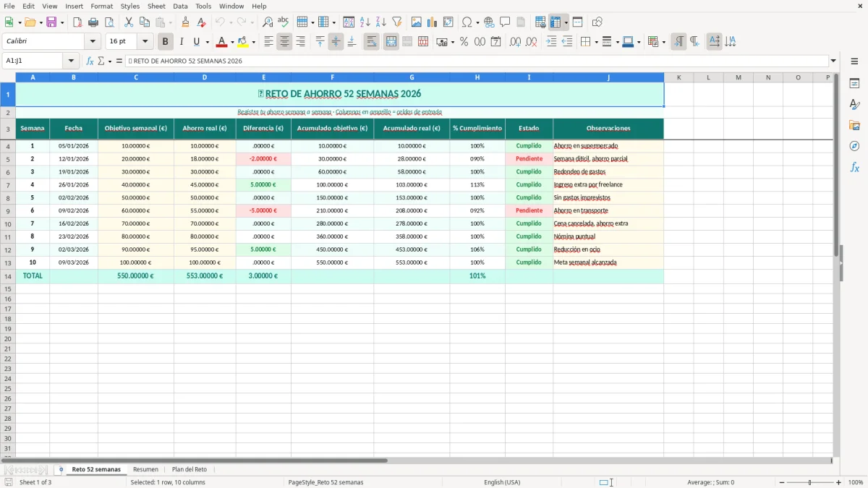868x488 pixels.
Task: Sort ascending with the A-Z arrow icon
Action: (x=365, y=22)
